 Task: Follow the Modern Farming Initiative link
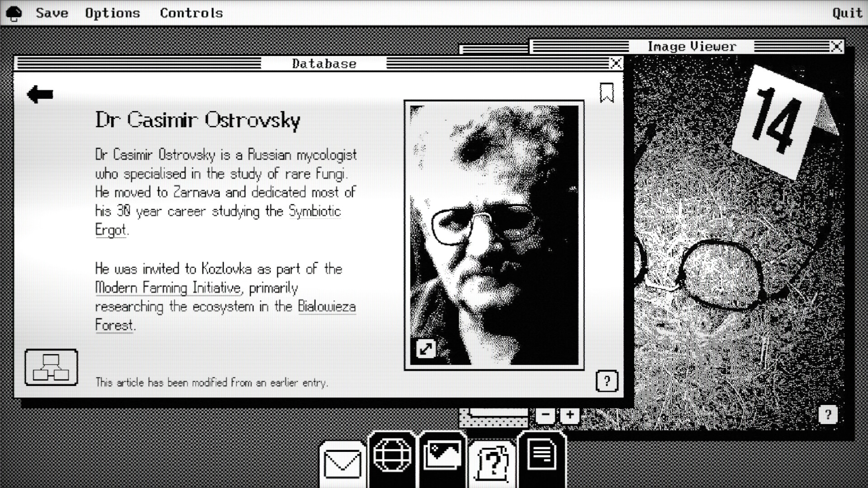[x=168, y=288]
